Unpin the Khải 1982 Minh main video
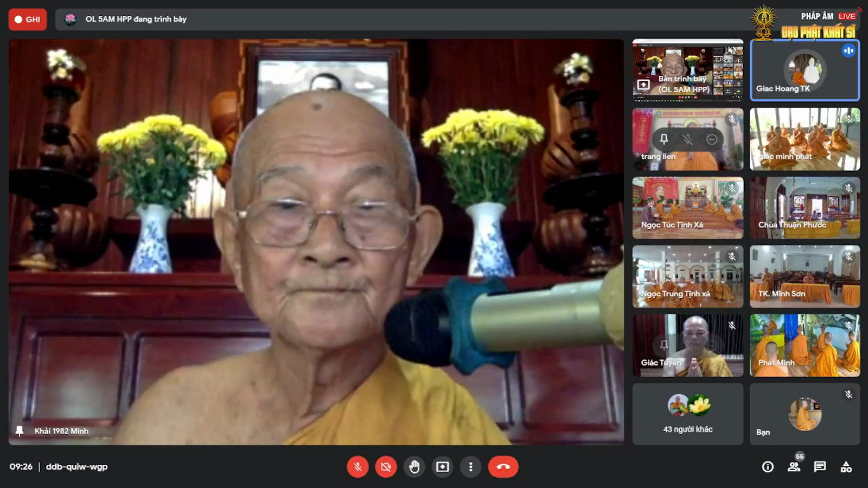Image resolution: width=868 pixels, height=488 pixels. click(20, 431)
